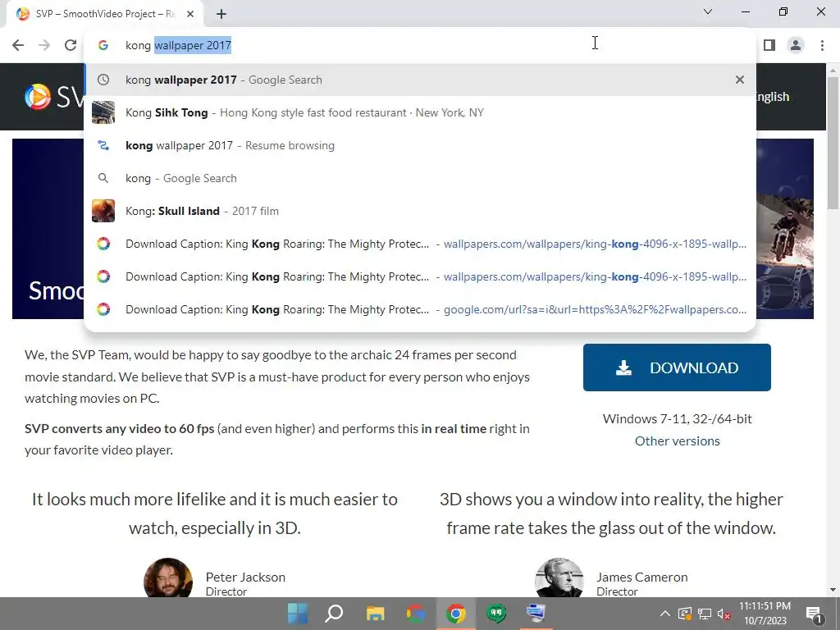
Task: Open Windows taskbar search
Action: [x=335, y=614]
